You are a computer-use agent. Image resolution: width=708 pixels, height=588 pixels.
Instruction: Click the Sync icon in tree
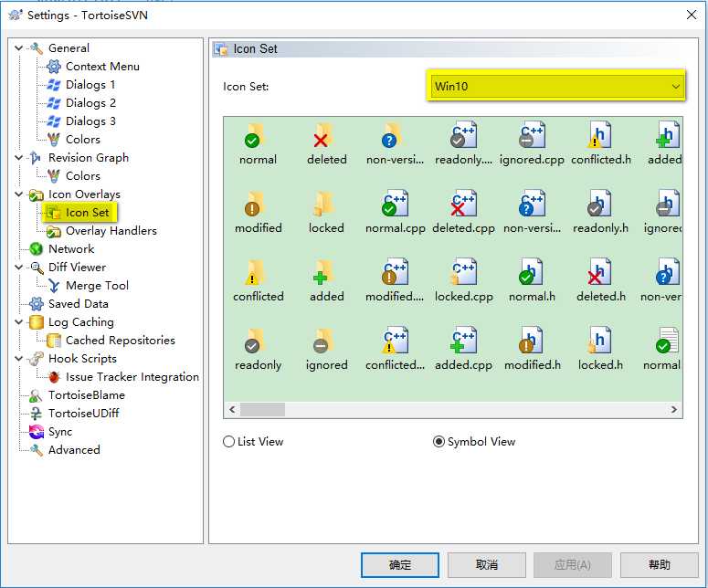(37, 432)
